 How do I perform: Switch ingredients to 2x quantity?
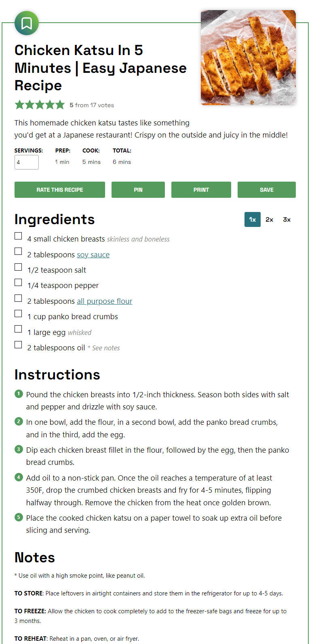[270, 220]
